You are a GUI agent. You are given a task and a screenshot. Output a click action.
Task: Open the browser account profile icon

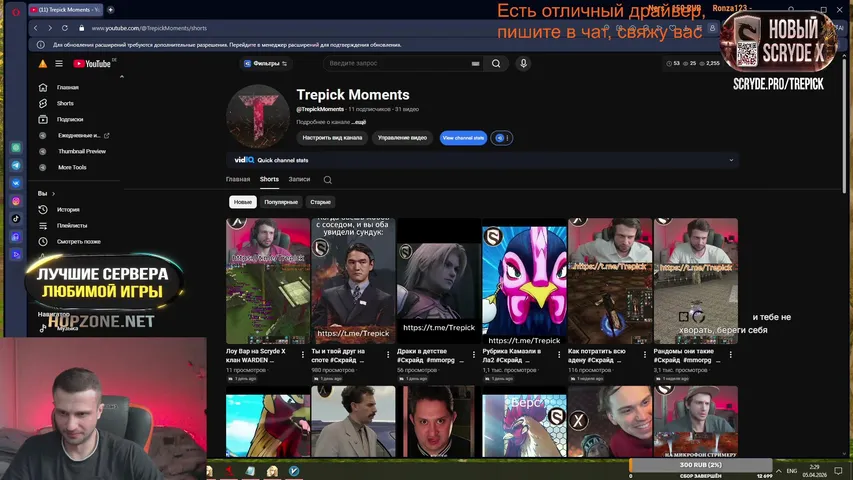click(x=712, y=28)
